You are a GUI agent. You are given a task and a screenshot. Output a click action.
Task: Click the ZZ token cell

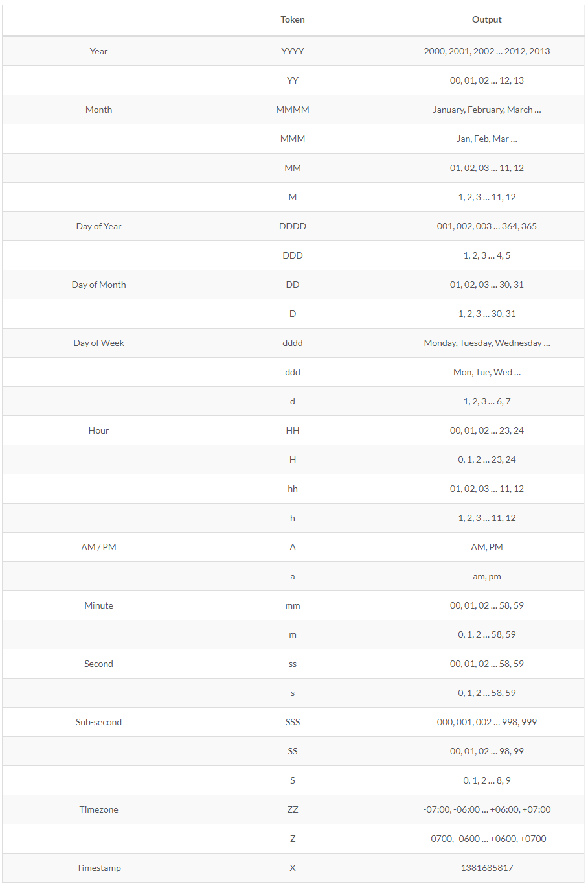coord(293,809)
